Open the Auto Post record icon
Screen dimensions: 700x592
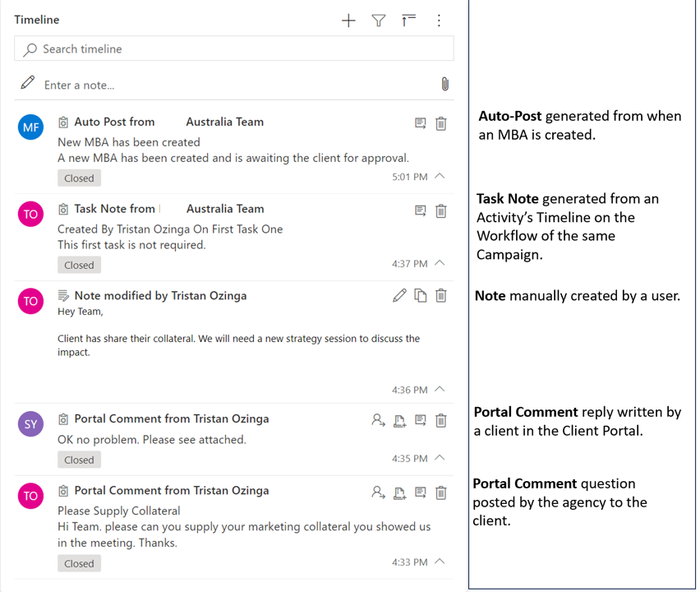click(x=421, y=123)
